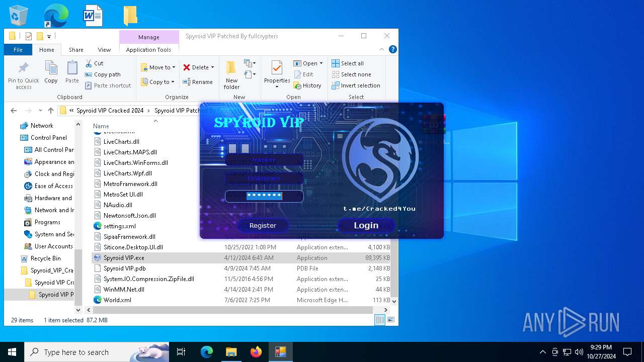The image size is (644, 362).
Task: Click the Register button in Spyroid VIP
Action: click(263, 225)
